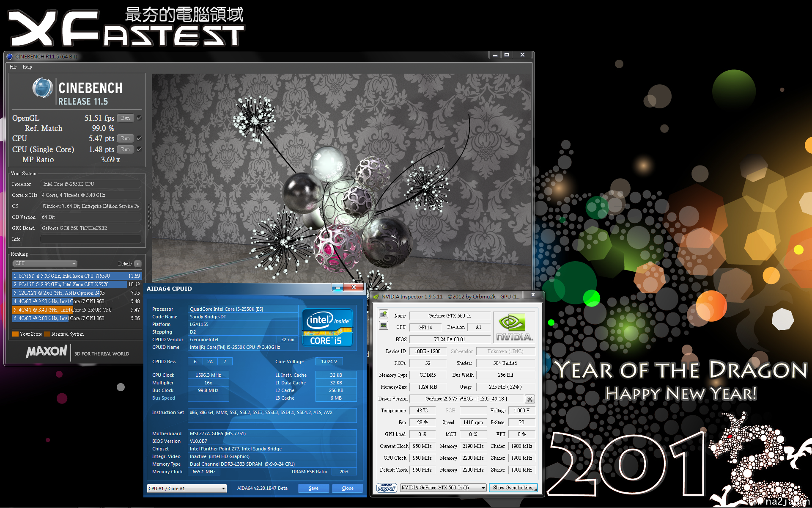This screenshot has height=508, width=812.
Task: Click the CPU Clock 1596.3 MHz value
Action: tap(208, 375)
